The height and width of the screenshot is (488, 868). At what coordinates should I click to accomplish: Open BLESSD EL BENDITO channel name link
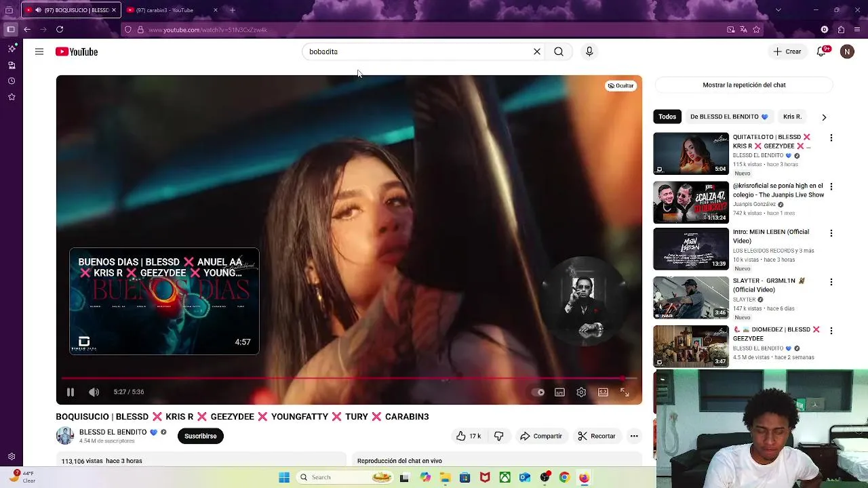[x=113, y=432]
